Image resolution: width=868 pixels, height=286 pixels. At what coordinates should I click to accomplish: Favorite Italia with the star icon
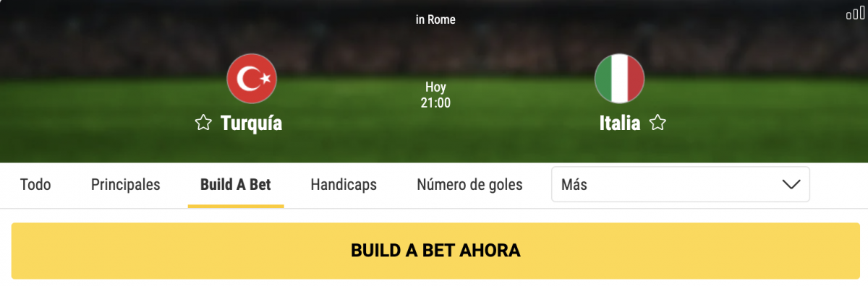pos(657,123)
